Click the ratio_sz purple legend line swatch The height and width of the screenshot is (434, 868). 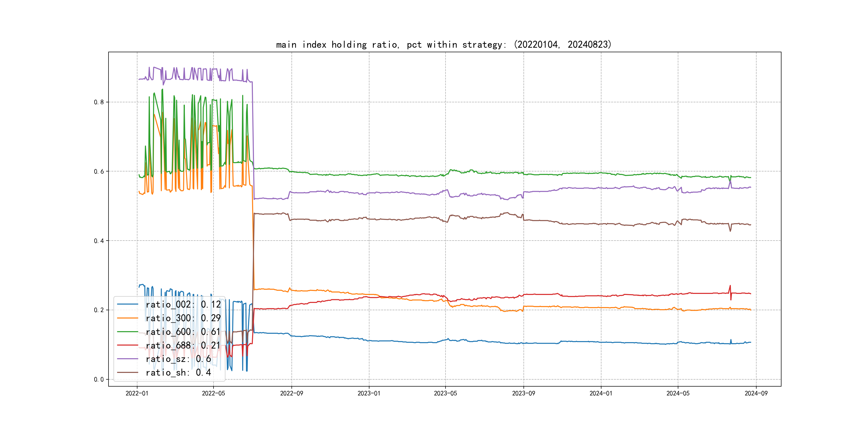[127, 359]
